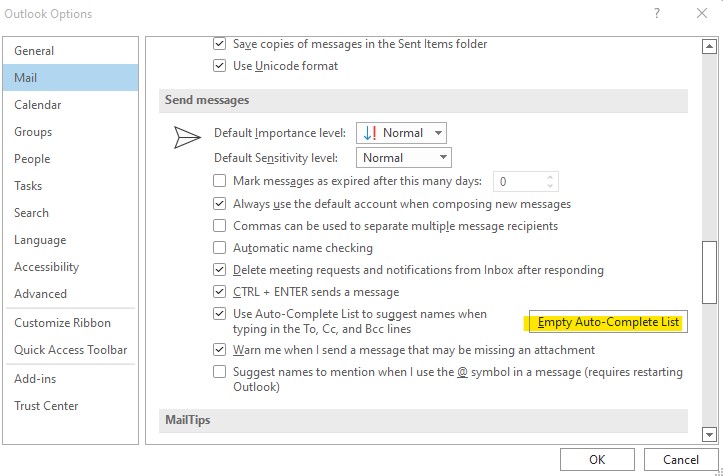Click the Cancel button
The width and height of the screenshot is (723, 476).
(681, 459)
